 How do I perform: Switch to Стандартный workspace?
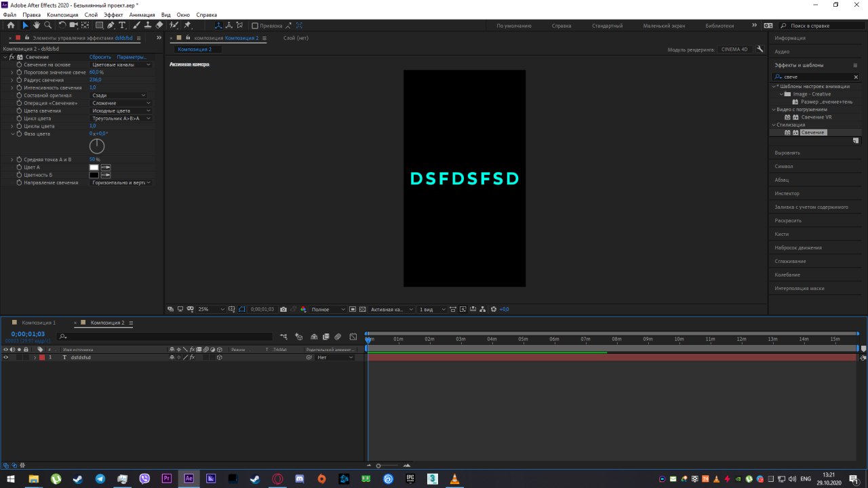click(x=607, y=26)
